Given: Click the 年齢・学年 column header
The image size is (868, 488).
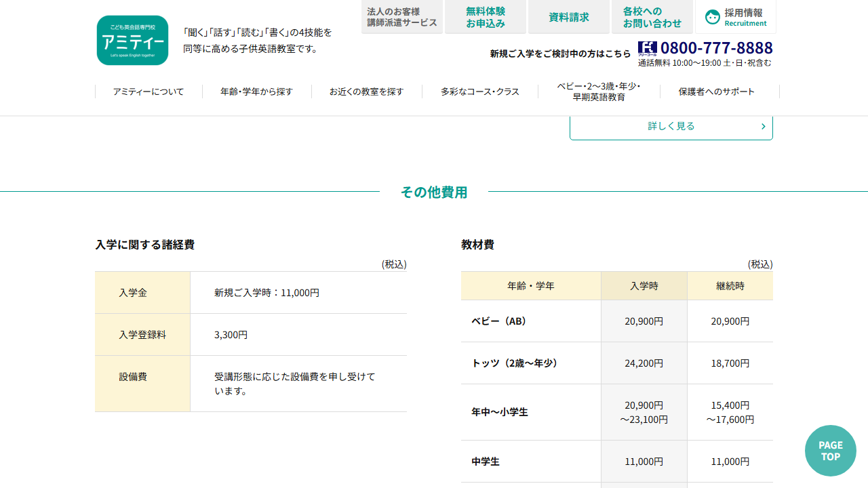Looking at the screenshot, I should tap(531, 286).
